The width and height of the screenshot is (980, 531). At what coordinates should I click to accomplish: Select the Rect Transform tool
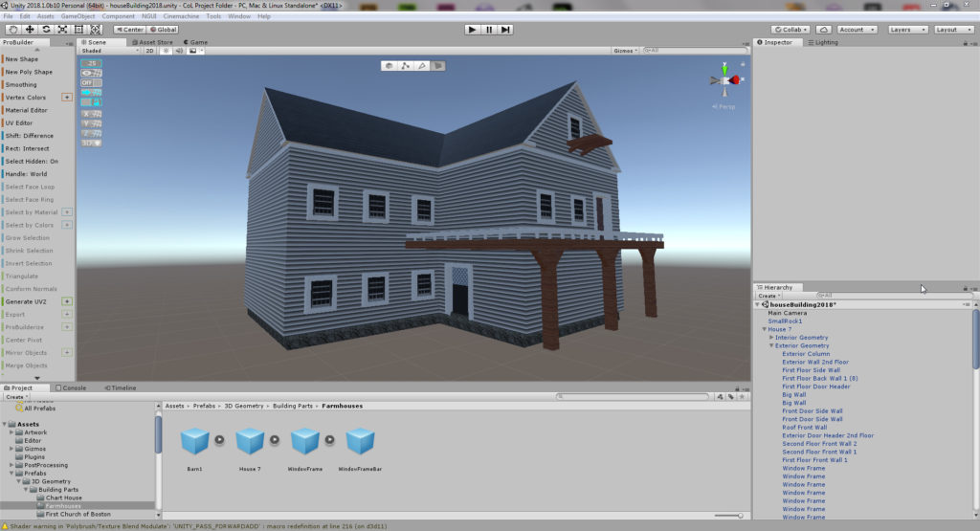(x=78, y=30)
